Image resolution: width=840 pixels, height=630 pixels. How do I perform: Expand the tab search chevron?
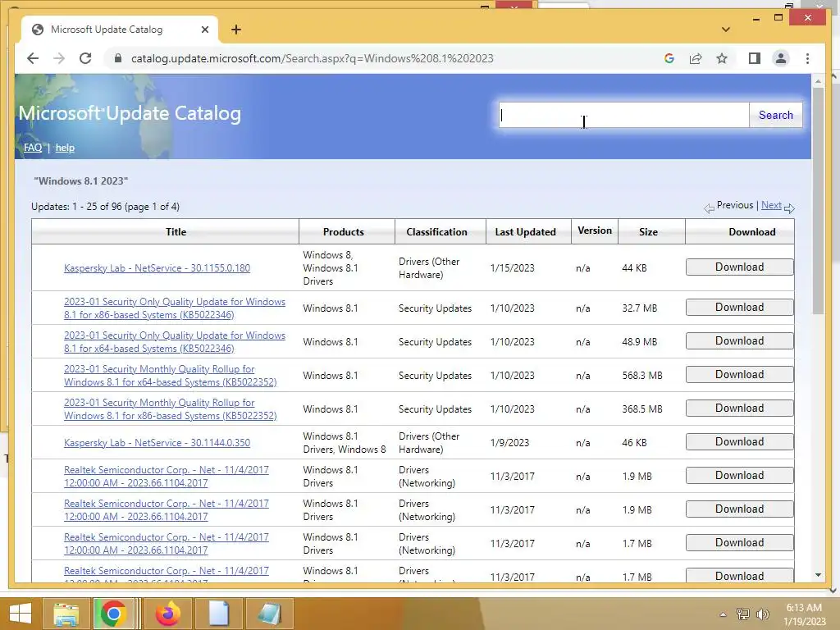click(x=726, y=30)
